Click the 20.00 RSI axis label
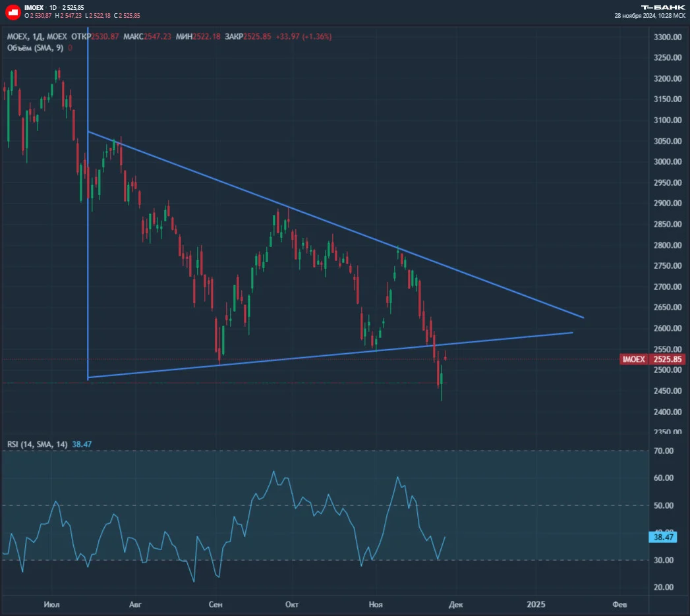This screenshot has height=616, width=690. (664, 588)
